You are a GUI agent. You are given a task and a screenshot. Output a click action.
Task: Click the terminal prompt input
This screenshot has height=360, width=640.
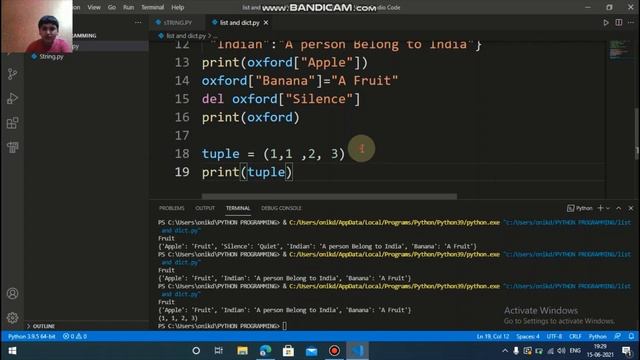284,326
